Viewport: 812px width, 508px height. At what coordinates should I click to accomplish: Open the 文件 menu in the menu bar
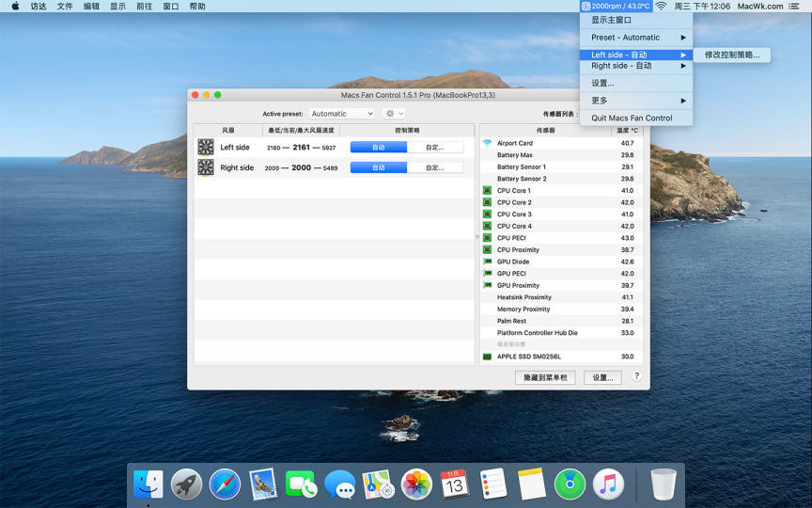coord(65,7)
